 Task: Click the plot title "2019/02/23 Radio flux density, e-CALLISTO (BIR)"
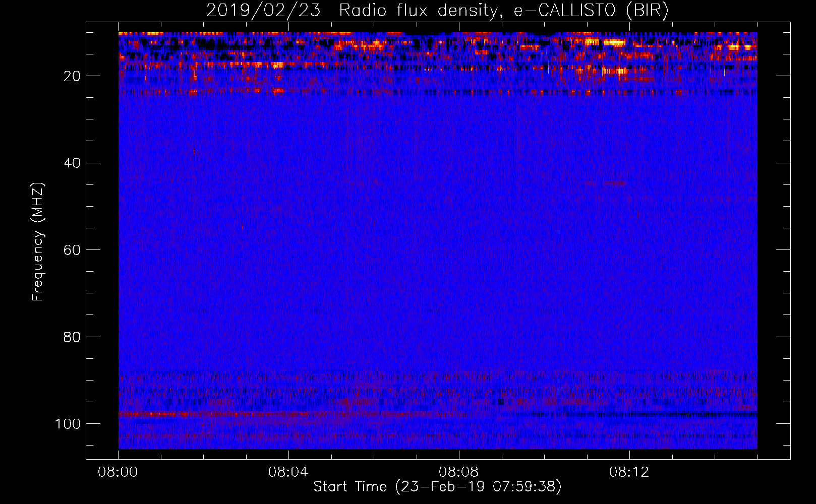tap(437, 11)
